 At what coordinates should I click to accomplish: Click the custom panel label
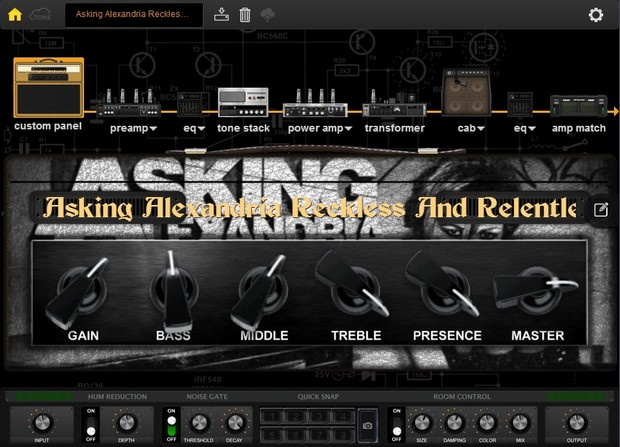[x=48, y=126]
